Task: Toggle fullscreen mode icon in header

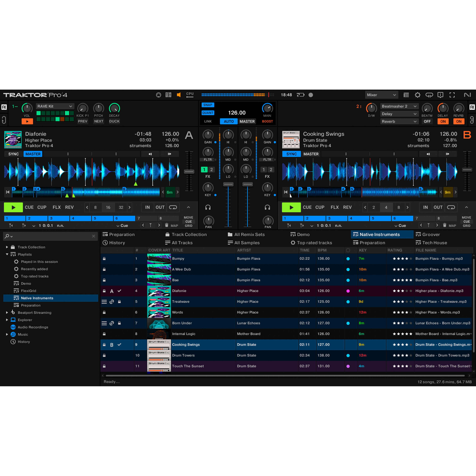Action: tap(452, 95)
